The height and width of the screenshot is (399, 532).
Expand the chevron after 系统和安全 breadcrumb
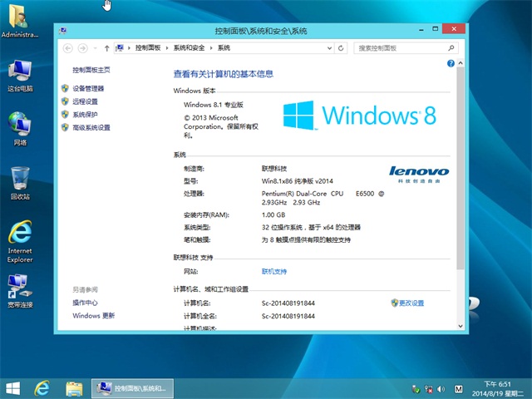211,48
